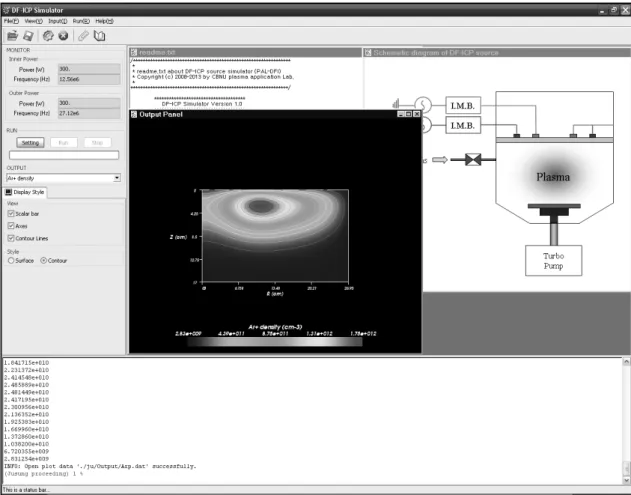Click the log console scroll up arrow
Image resolution: width=631 pixels, height=495 pixels.
coord(626,362)
